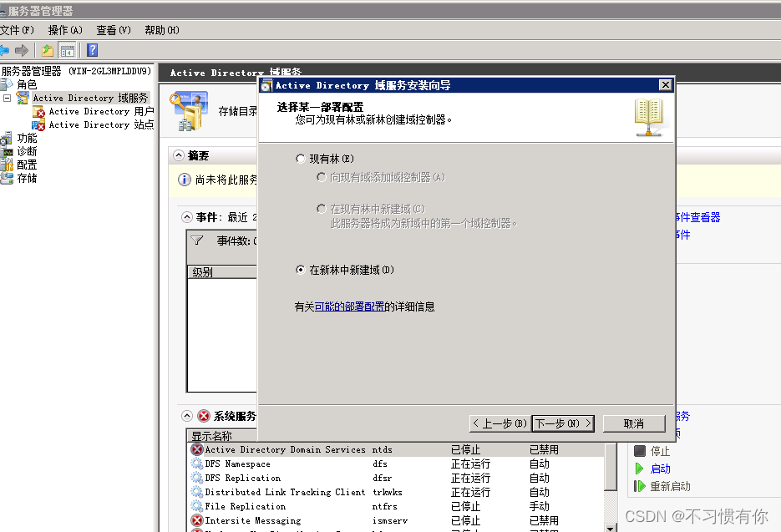The image size is (781, 532).
Task: Click the 取消 cancel button in wizard
Action: [634, 423]
